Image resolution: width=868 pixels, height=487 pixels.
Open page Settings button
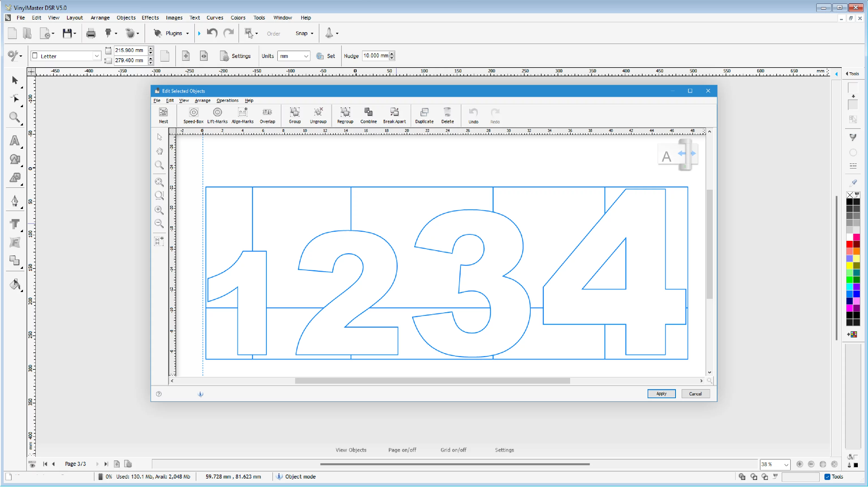[x=235, y=56]
